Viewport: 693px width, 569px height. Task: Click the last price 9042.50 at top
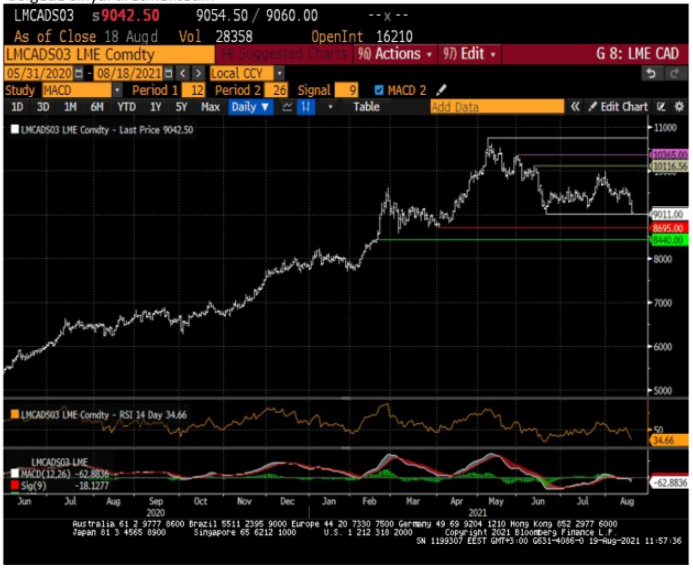coord(130,16)
